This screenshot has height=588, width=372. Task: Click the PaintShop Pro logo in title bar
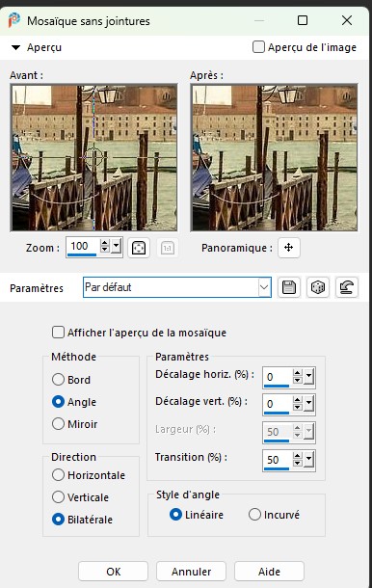[x=13, y=20]
